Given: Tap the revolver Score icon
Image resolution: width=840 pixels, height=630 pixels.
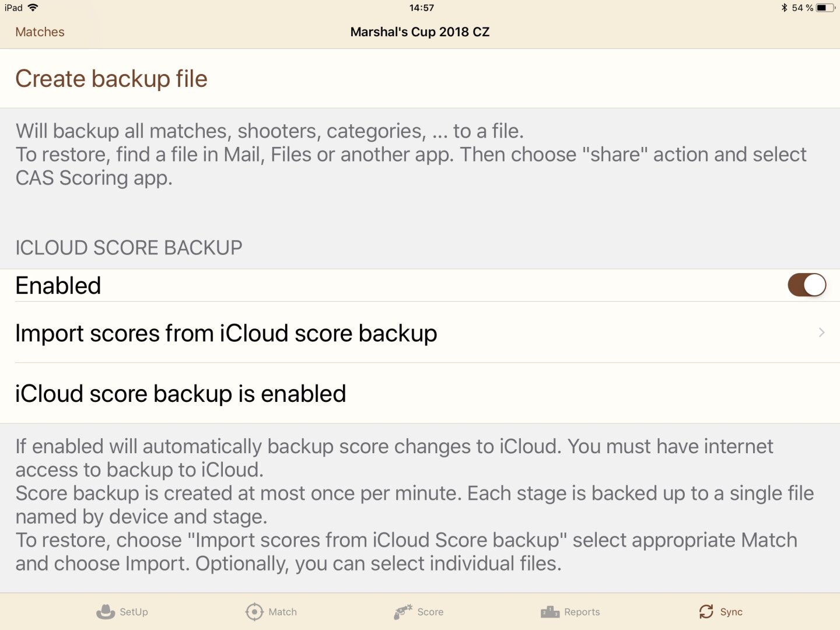Looking at the screenshot, I should pyautogui.click(x=403, y=611).
